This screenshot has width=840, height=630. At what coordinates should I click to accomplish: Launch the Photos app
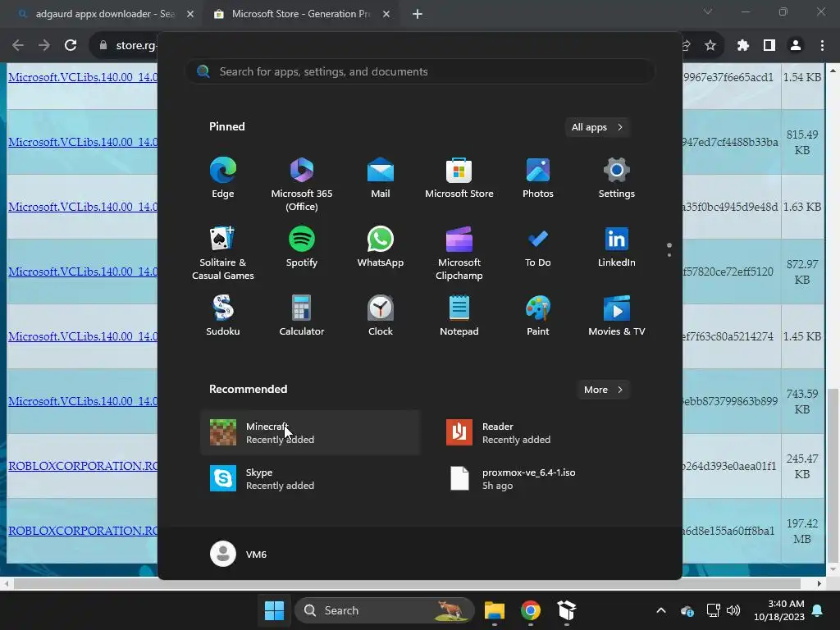pyautogui.click(x=538, y=178)
